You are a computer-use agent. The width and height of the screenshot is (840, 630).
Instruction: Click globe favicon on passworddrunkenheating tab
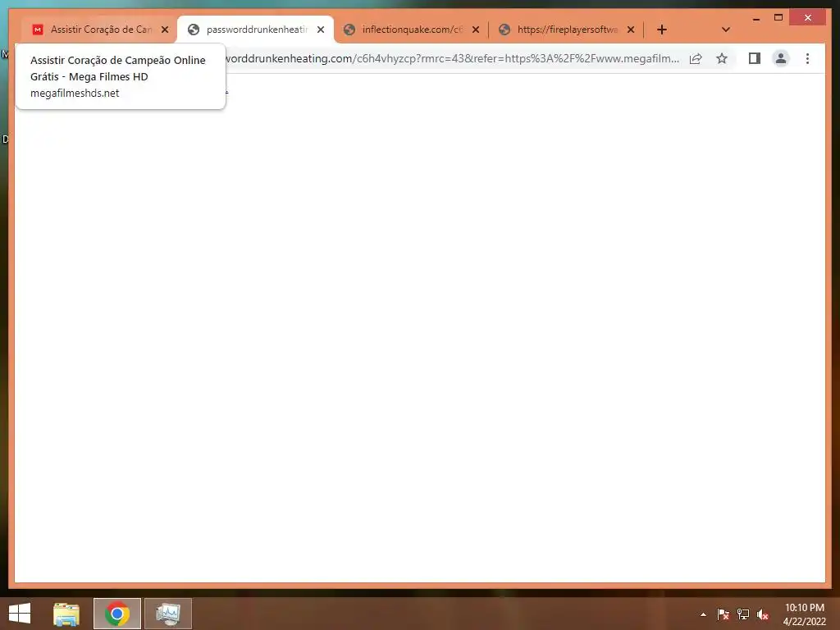(x=194, y=30)
